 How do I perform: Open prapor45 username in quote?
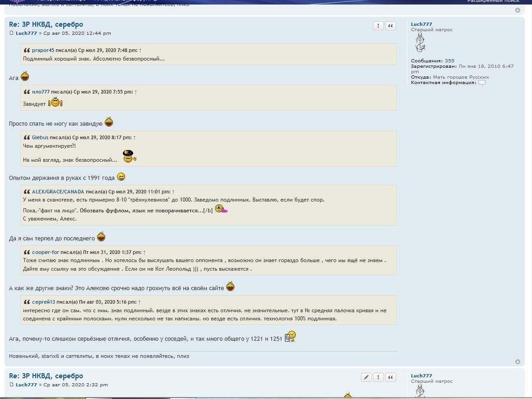tap(43, 51)
